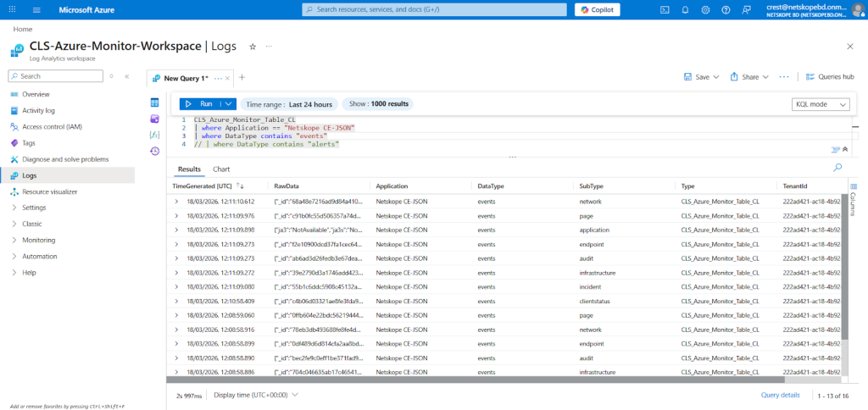Open the help question mark icon
Viewport: 868px width, 410px height.
726,10
